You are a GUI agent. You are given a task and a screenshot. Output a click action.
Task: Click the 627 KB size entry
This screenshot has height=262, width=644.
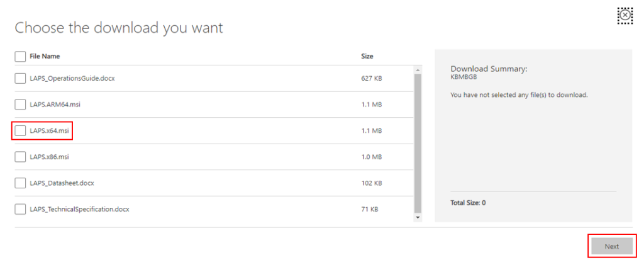coord(372,79)
